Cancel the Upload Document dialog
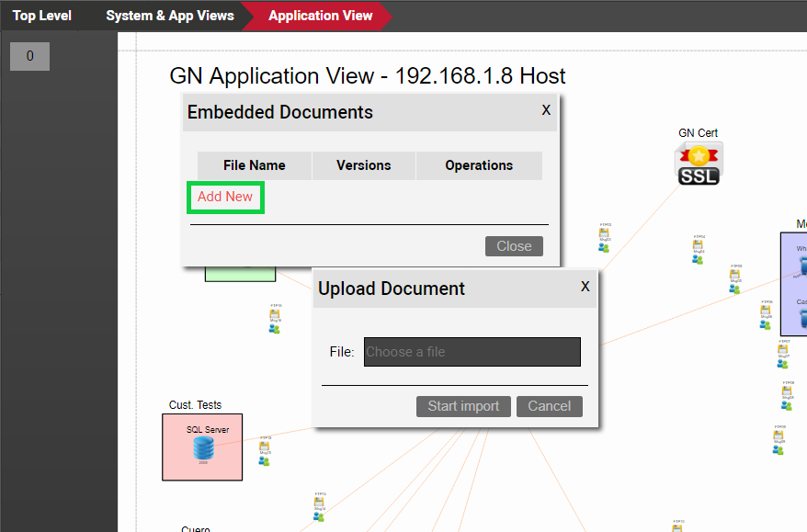 click(549, 406)
